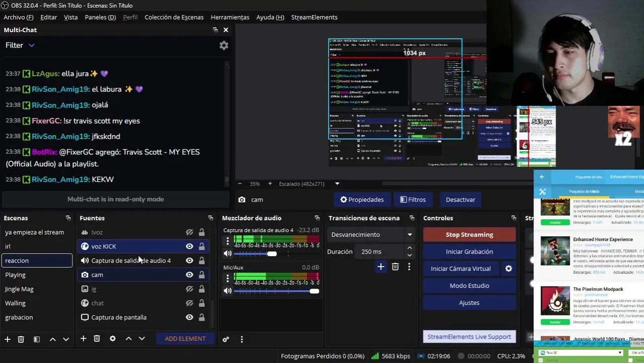
Task: Click Iniciar Cámara Virtual button
Action: (x=461, y=269)
